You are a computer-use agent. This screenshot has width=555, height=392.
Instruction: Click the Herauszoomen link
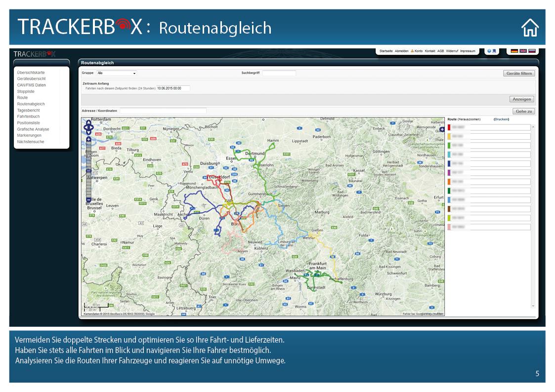[x=469, y=119]
